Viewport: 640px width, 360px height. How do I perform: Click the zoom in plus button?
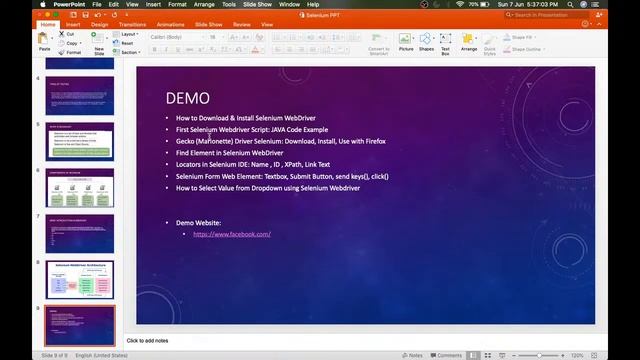click(x=563, y=356)
